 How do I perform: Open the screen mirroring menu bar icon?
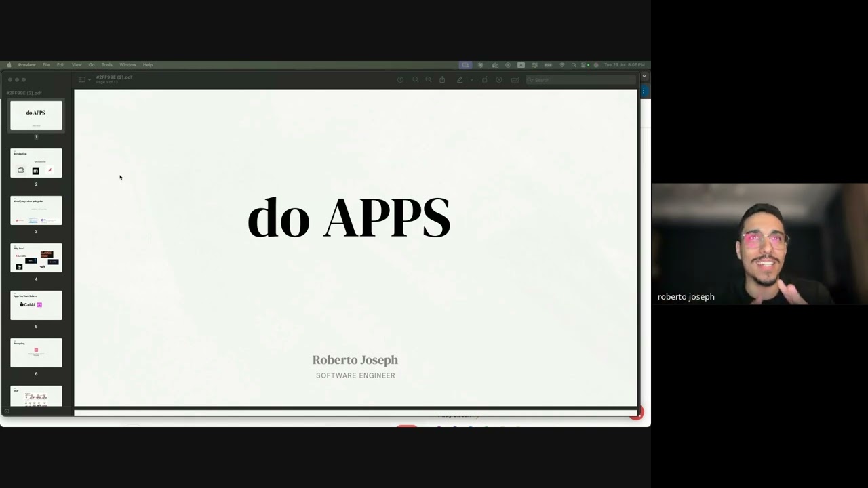point(465,65)
